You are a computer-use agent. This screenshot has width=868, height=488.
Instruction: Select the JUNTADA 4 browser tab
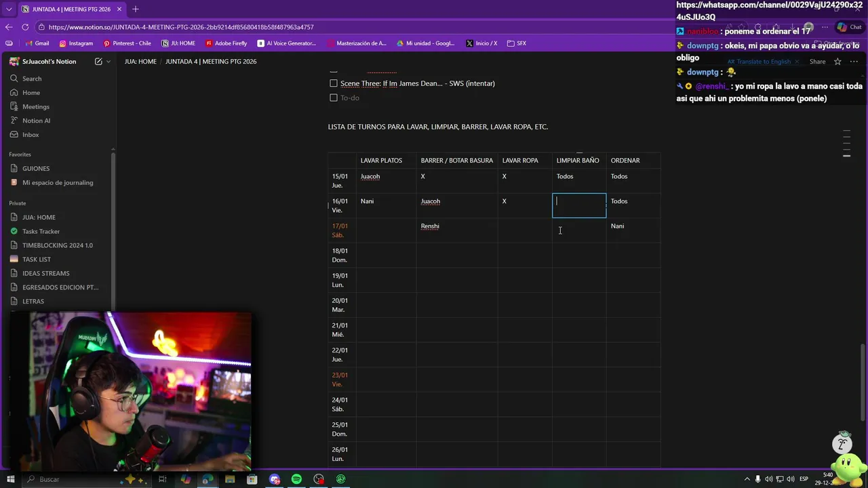pos(73,9)
